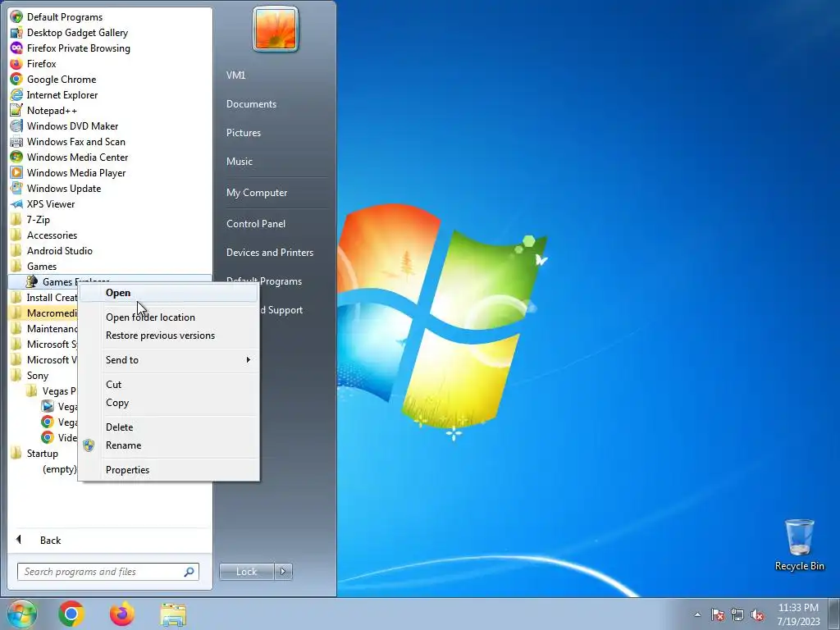
Task: Expand the Macromedia folder
Action: (43, 313)
